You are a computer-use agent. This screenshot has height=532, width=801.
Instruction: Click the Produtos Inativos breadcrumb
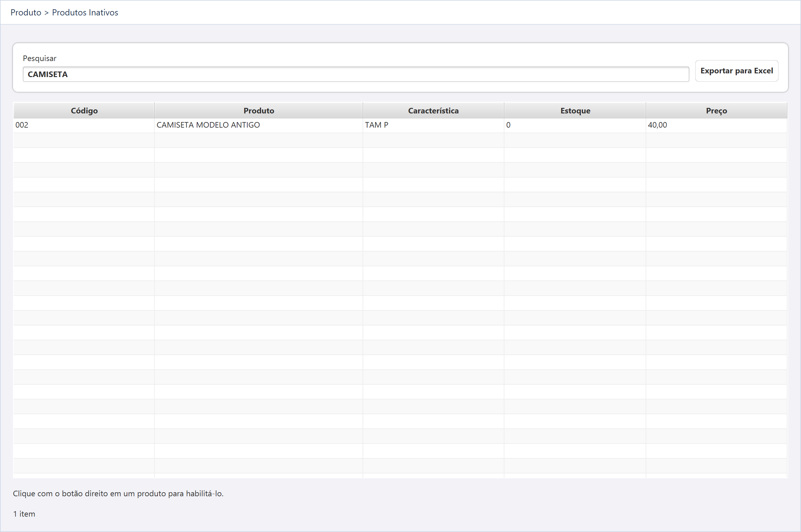pyautogui.click(x=85, y=13)
